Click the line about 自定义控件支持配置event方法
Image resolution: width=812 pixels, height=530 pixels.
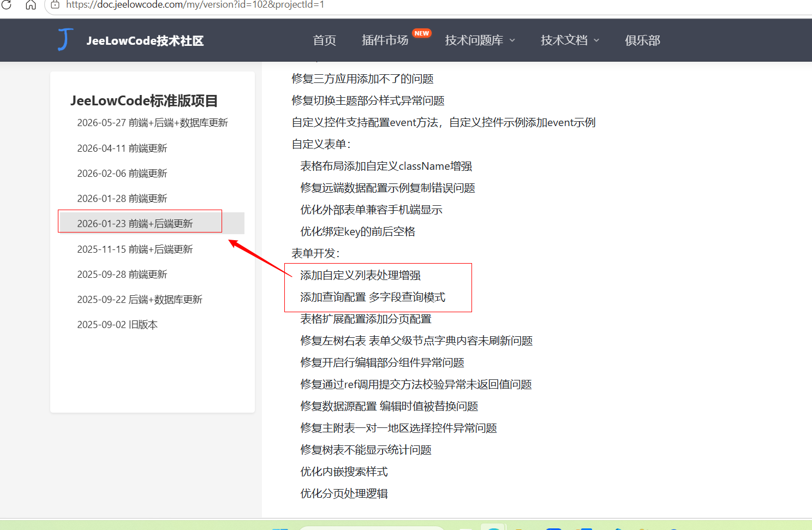coord(444,123)
